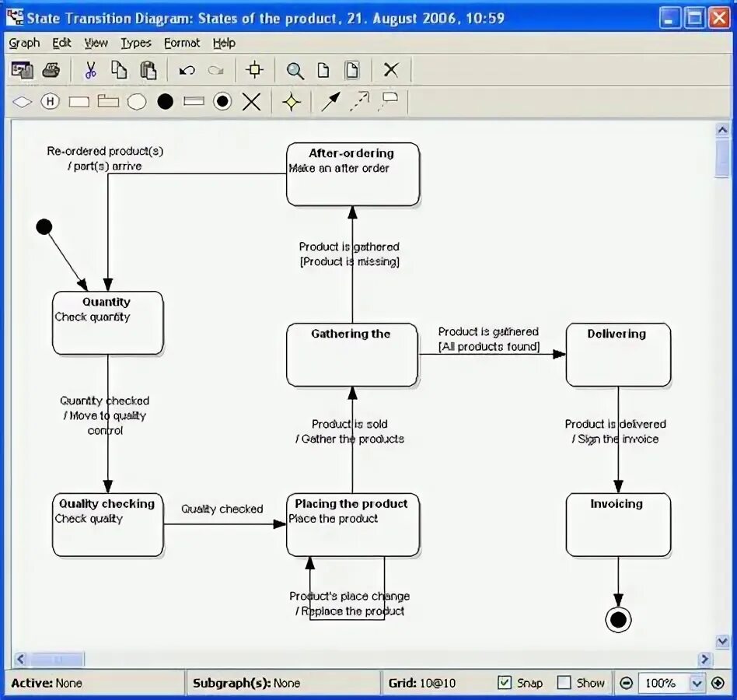Screen dimensions: 737x700
Task: Open the Help menu
Action: click(224, 44)
